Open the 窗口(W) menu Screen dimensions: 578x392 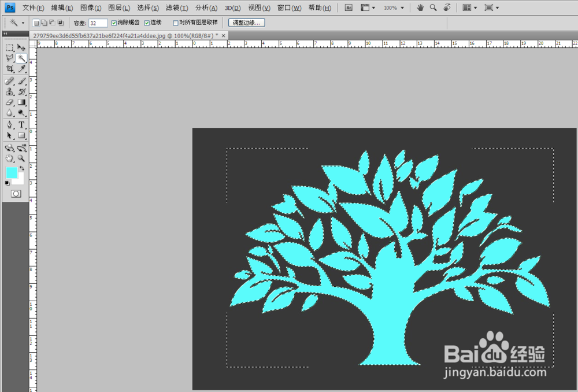(290, 8)
